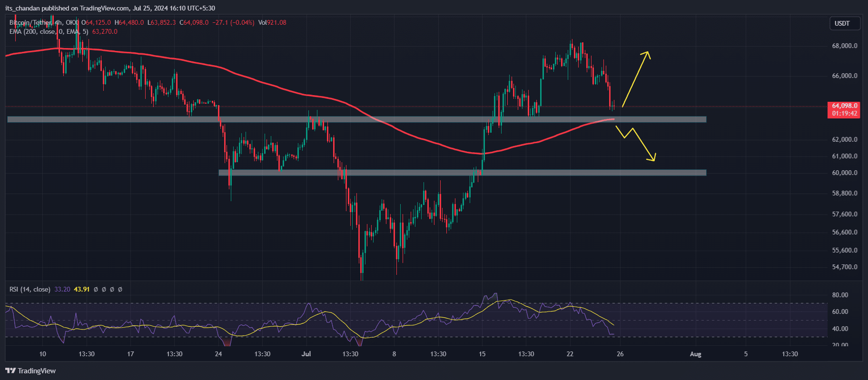Click the 60,000.0 price axis label
Screen dimensions: 868x380
click(845, 173)
